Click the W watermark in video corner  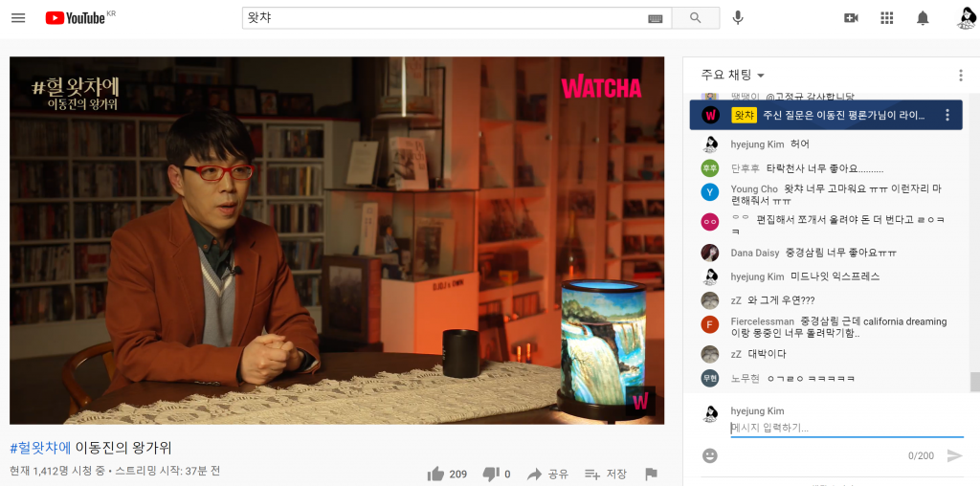pos(640,401)
